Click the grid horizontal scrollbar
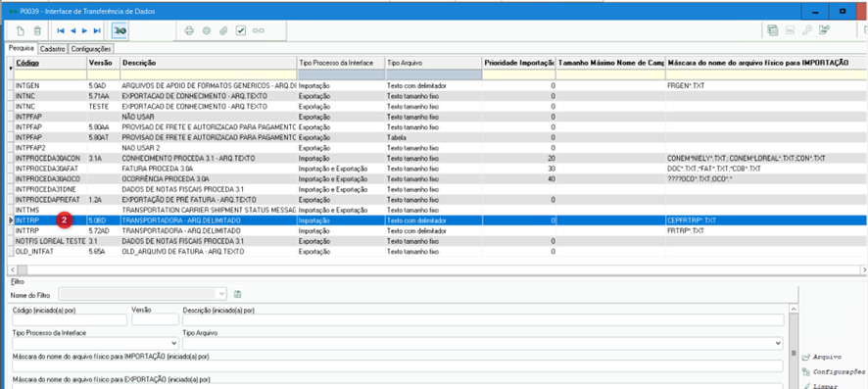The image size is (868, 389). point(437,269)
